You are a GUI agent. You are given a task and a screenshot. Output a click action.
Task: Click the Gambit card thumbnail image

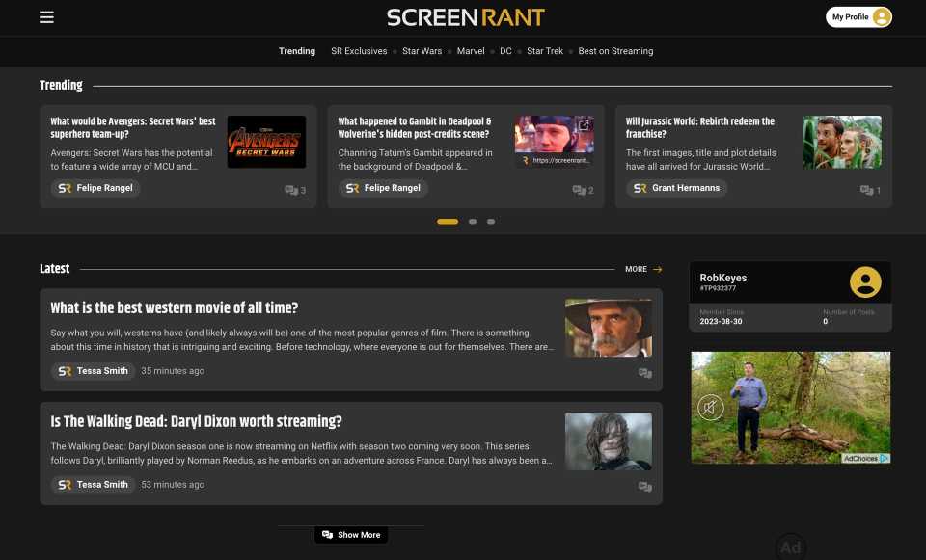pyautogui.click(x=554, y=142)
